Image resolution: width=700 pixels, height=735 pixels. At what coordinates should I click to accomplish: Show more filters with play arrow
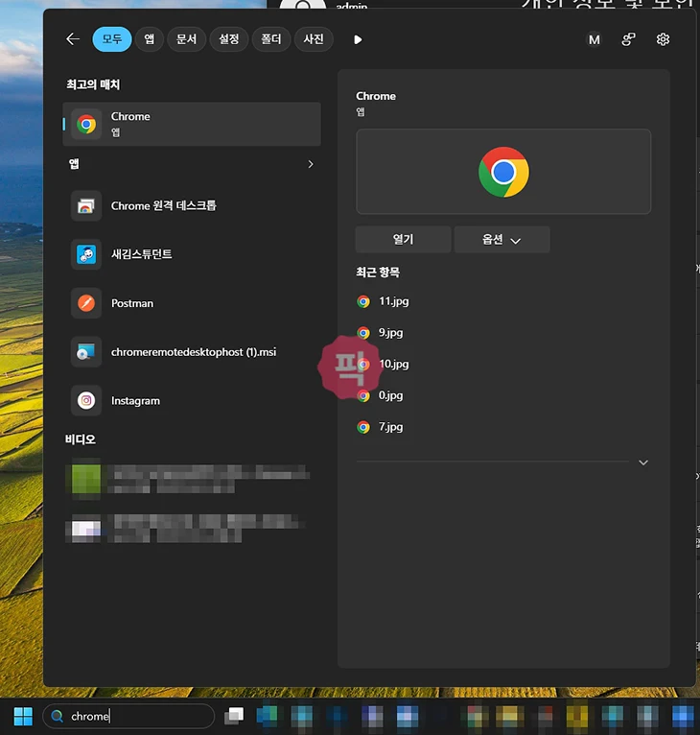[358, 39]
